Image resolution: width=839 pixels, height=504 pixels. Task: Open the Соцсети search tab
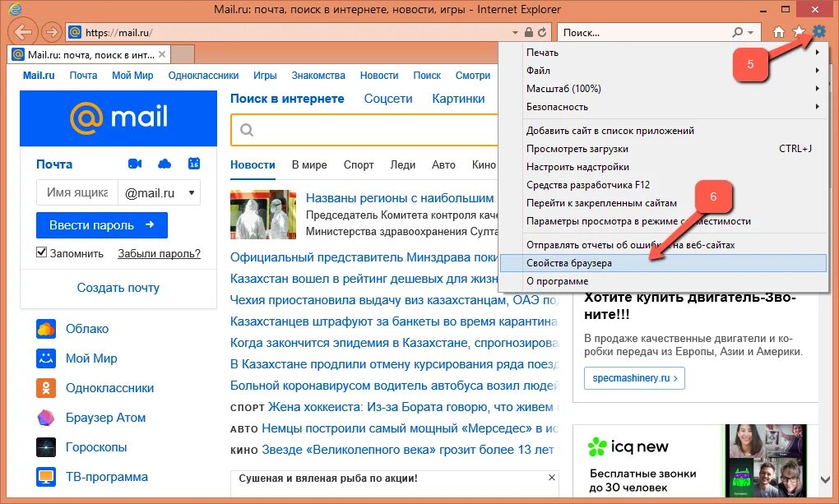point(388,99)
